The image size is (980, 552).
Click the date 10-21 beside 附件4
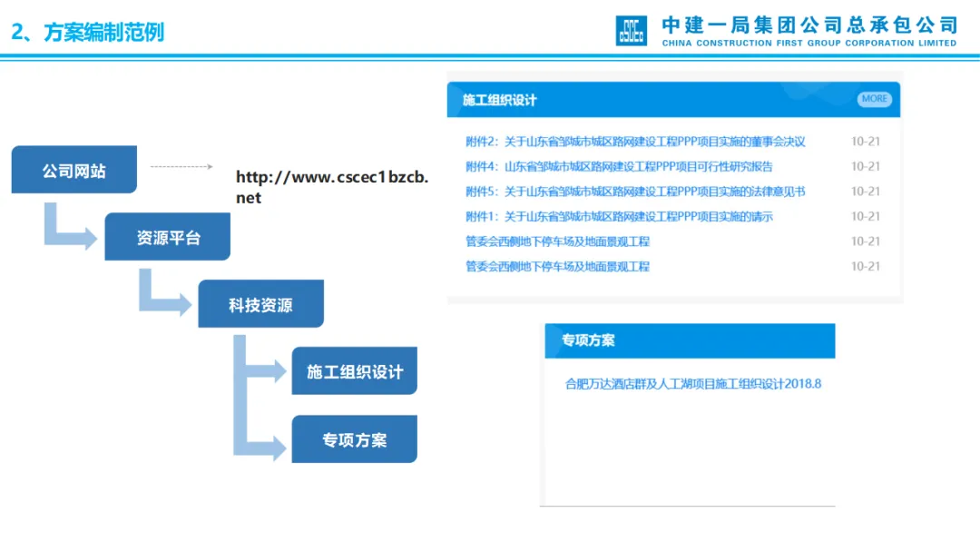click(x=866, y=167)
